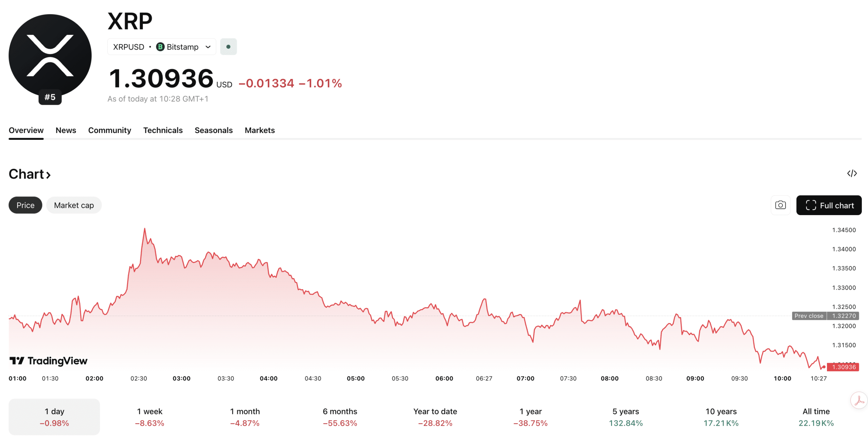Open the Chart section heading link

(x=29, y=174)
